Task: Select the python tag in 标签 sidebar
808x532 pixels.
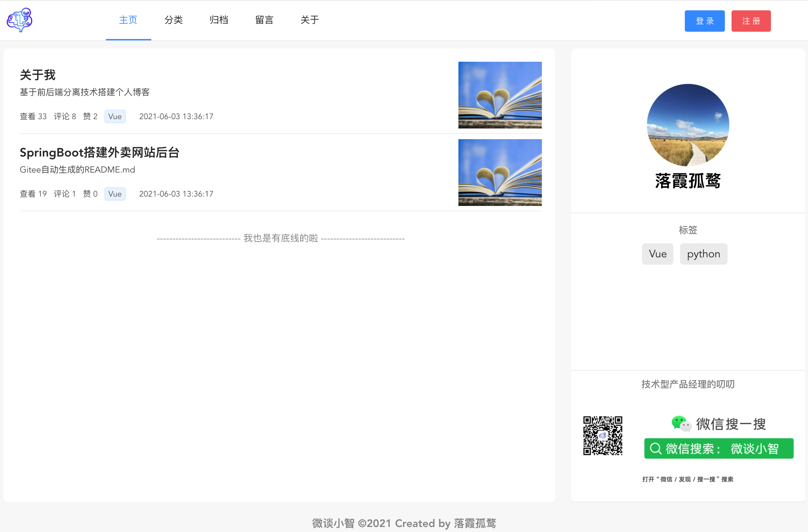Action: coord(703,254)
